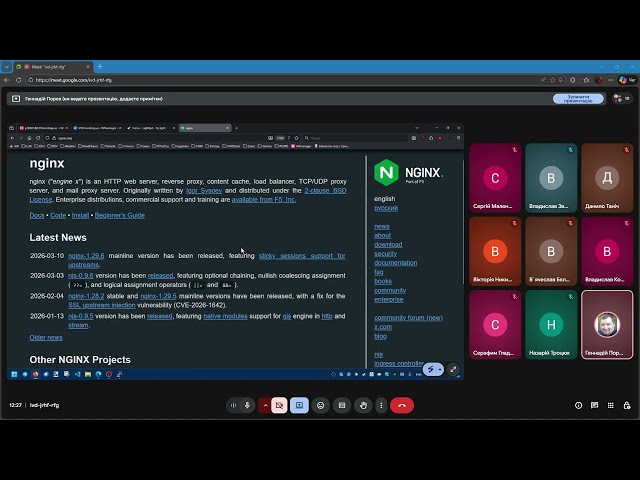Open the nginx-1.28.2 link

[x=86, y=296]
